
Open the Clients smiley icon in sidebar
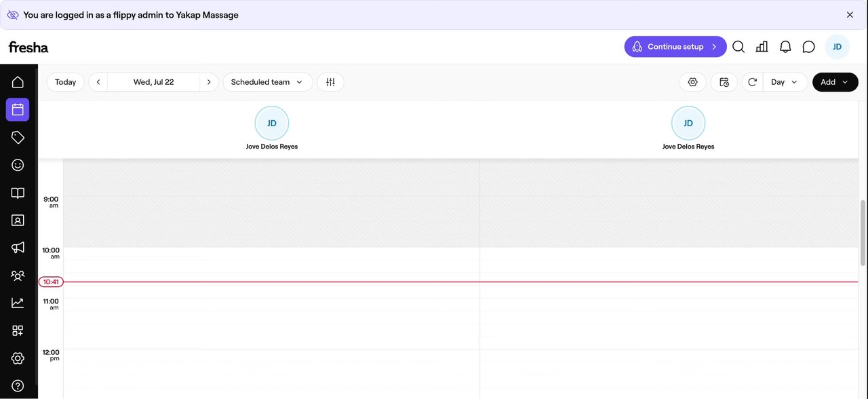click(x=18, y=165)
